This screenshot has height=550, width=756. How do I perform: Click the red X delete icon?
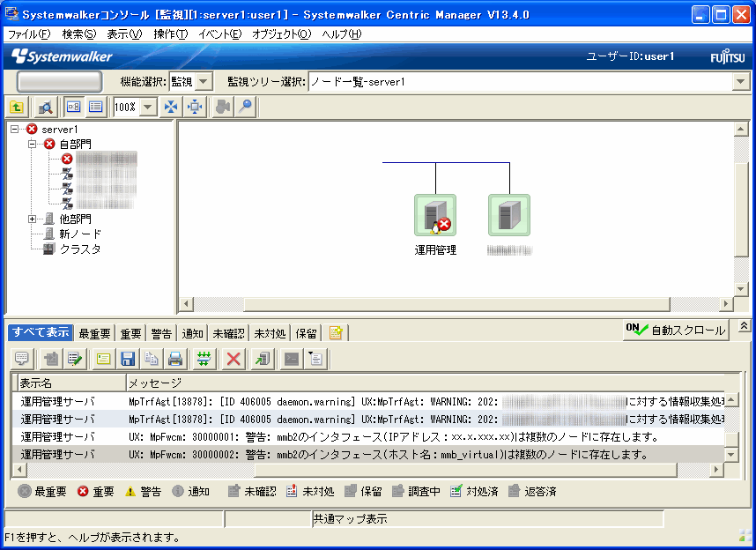(233, 359)
